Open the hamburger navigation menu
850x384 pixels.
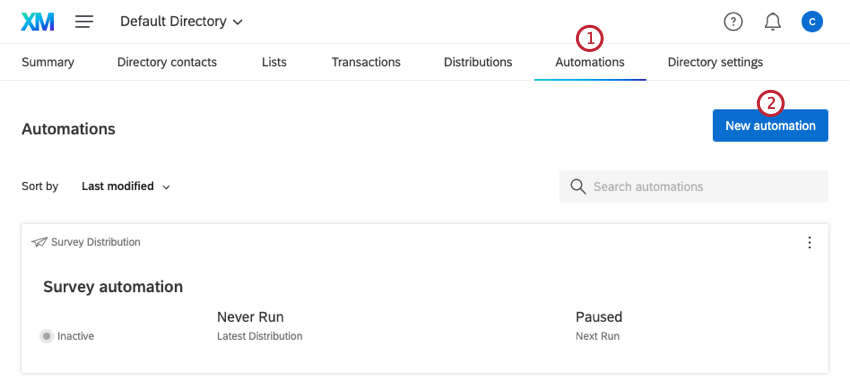point(84,22)
